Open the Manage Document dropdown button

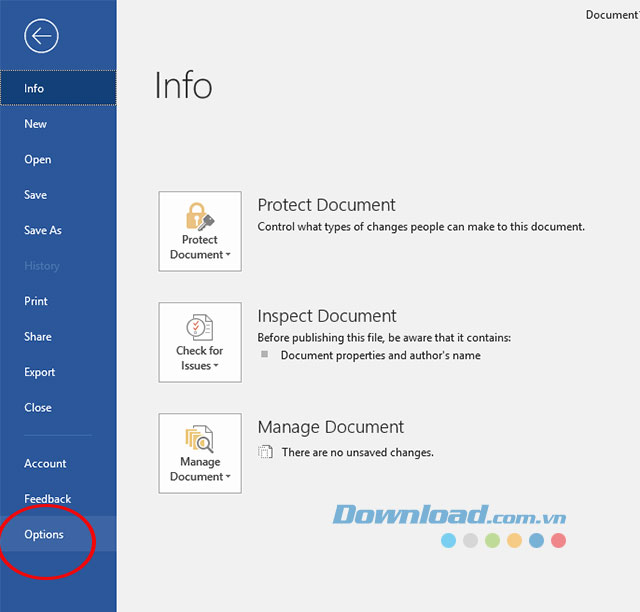tap(200, 453)
